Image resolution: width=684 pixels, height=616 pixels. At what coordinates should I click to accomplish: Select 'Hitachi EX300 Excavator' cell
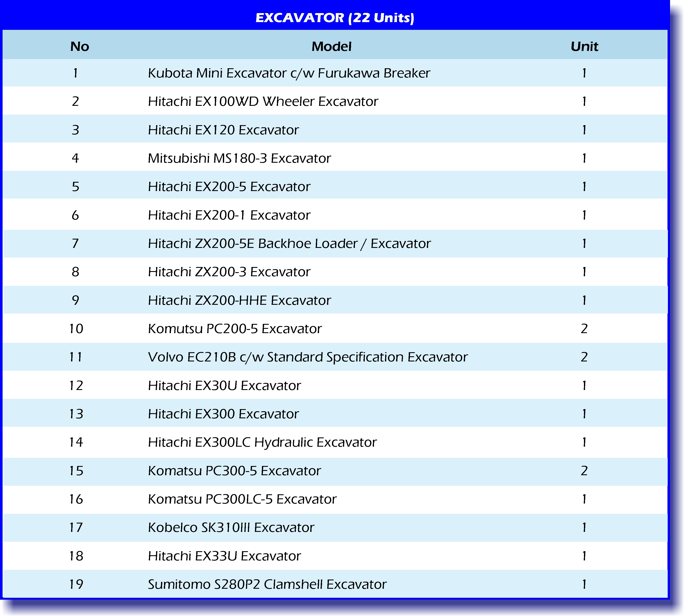pos(223,414)
